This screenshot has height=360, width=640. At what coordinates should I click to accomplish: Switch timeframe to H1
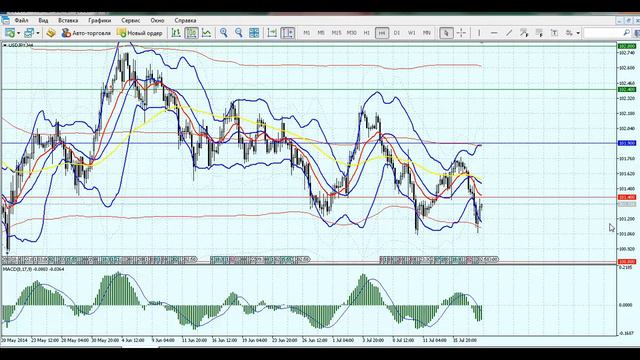(x=367, y=33)
